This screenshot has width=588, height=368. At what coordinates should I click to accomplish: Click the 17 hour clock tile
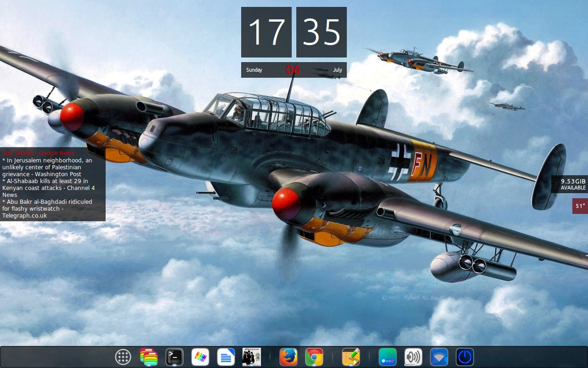[266, 32]
